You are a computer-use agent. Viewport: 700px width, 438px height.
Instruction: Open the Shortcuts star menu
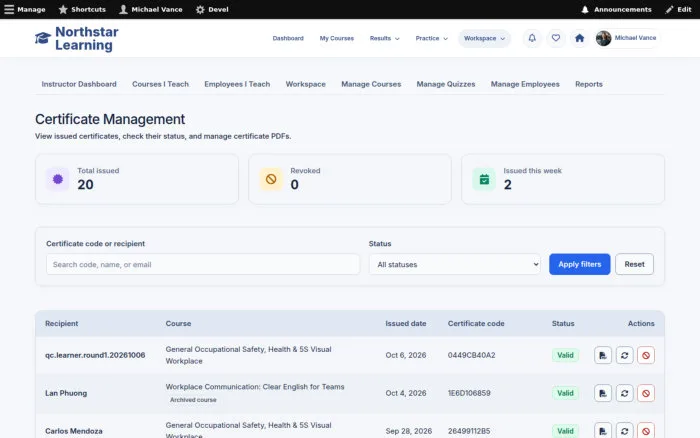click(x=82, y=9)
